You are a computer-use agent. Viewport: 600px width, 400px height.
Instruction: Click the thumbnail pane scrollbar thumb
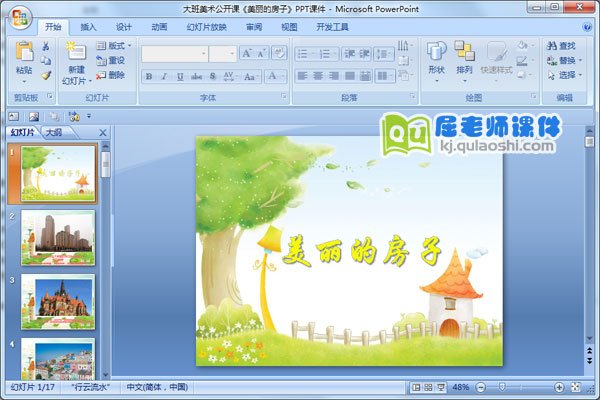coord(106,165)
